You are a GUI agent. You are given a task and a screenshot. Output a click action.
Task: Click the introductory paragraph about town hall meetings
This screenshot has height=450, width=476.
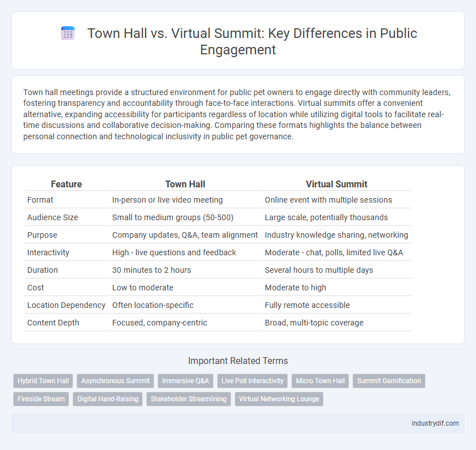pyautogui.click(x=238, y=114)
